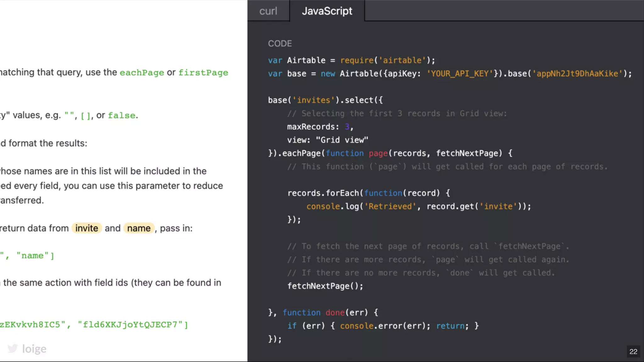Click the eachPage code term
Viewport: 644px width, 362px height.
[x=142, y=73]
